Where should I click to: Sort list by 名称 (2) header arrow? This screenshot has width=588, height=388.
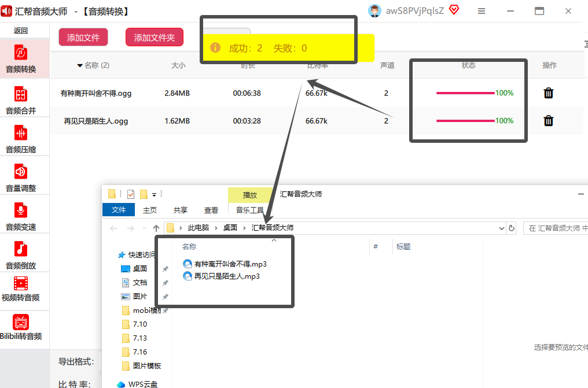pos(80,65)
